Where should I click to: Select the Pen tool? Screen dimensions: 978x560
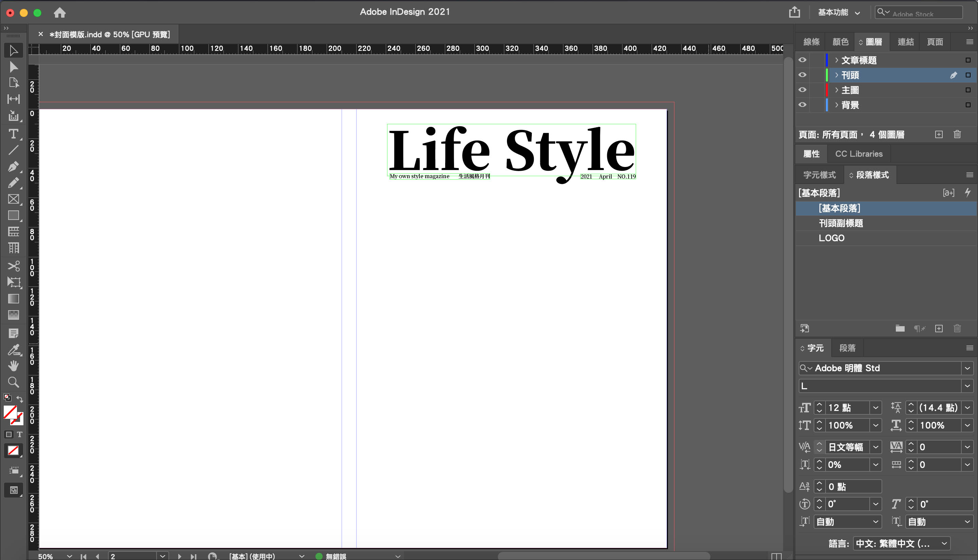pos(14,166)
